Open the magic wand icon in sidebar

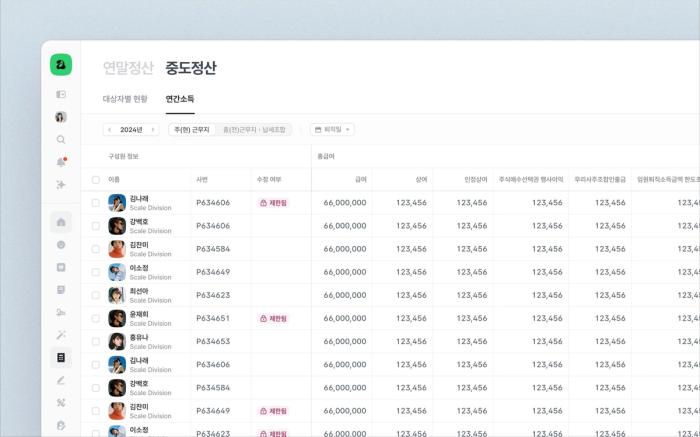coord(61,335)
